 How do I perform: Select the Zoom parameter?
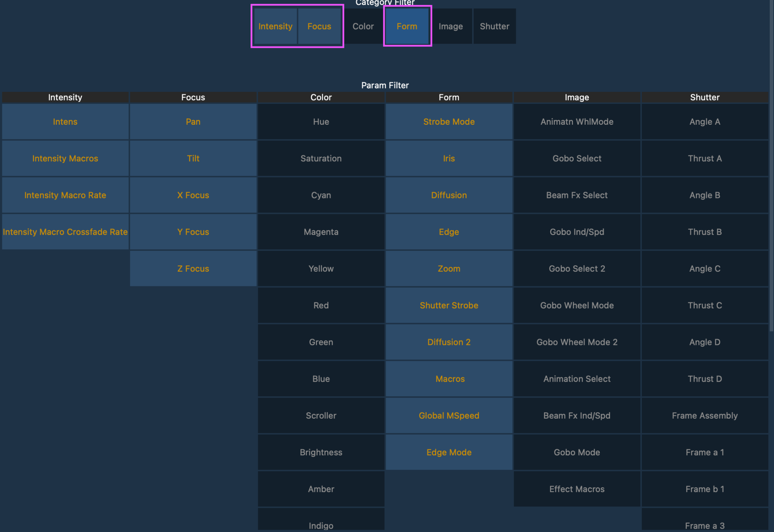(449, 268)
